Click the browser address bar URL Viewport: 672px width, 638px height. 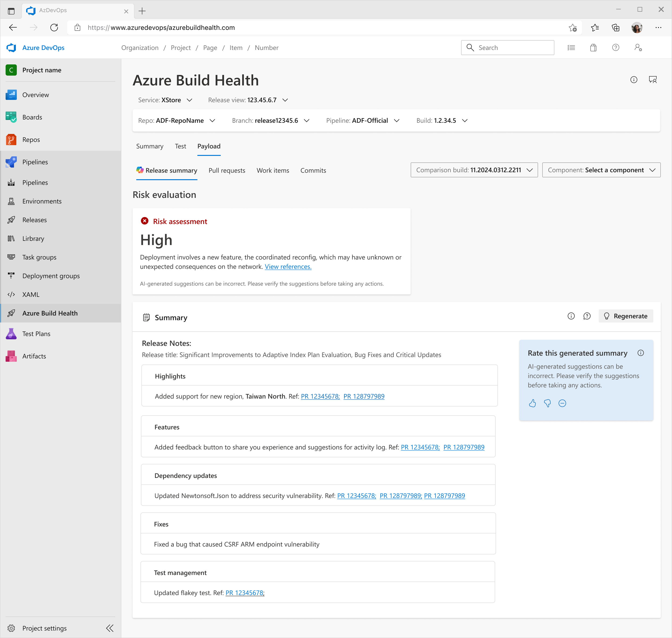(x=161, y=28)
